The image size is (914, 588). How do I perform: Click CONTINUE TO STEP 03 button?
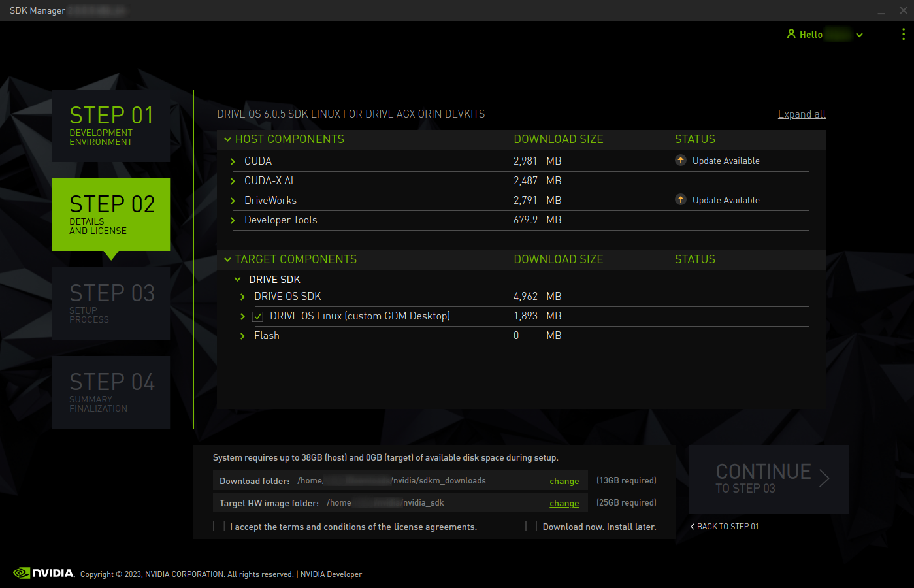[x=769, y=479]
